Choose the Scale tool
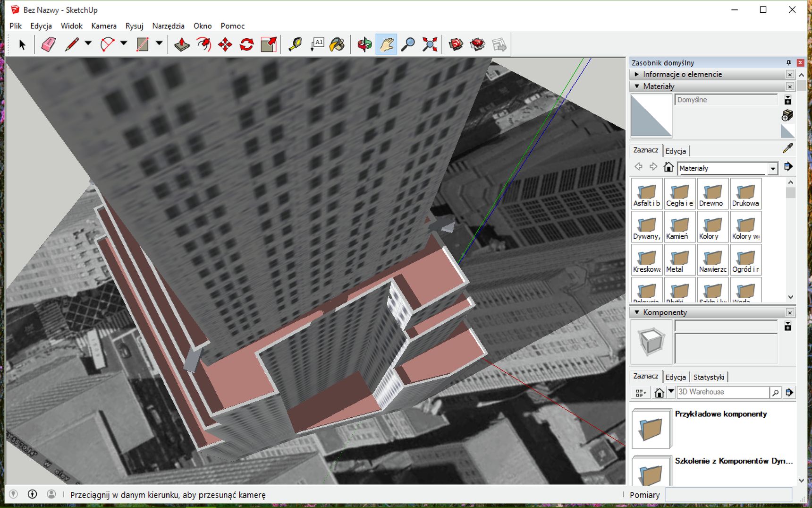The width and height of the screenshot is (812, 508). tap(269, 44)
